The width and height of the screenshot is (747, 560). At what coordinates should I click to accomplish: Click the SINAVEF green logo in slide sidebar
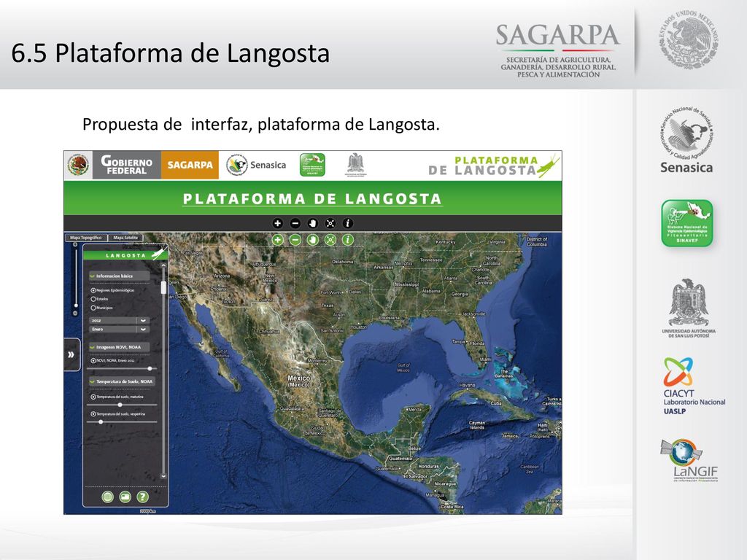click(687, 223)
